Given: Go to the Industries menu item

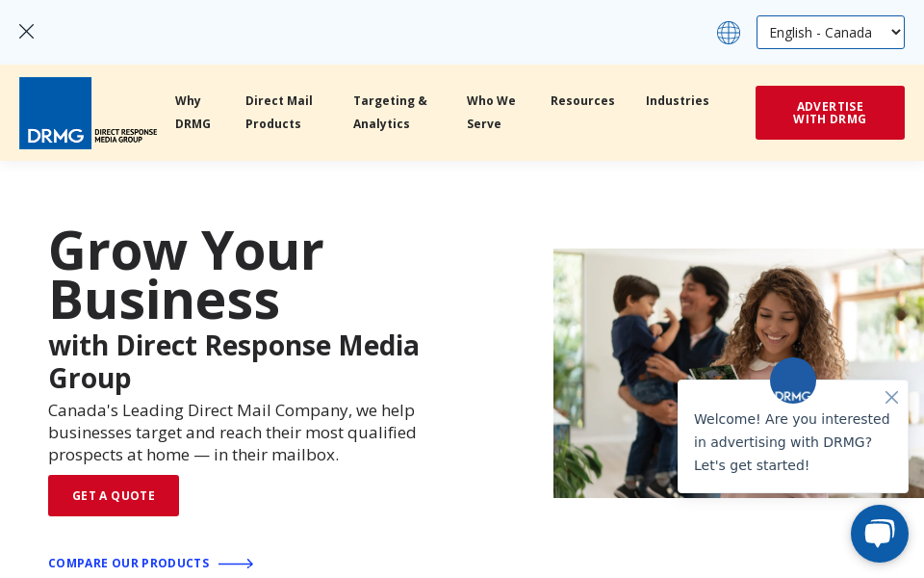Looking at the screenshot, I should tap(678, 100).
